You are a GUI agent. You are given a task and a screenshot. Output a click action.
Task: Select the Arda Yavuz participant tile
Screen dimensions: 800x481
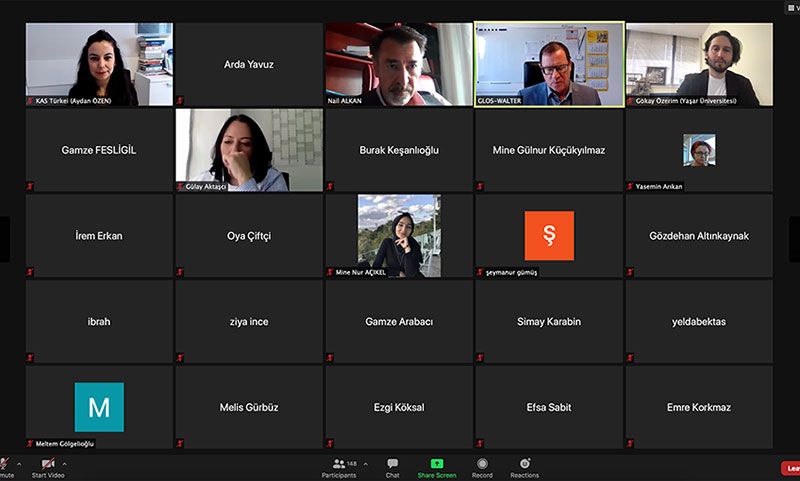[x=249, y=64]
